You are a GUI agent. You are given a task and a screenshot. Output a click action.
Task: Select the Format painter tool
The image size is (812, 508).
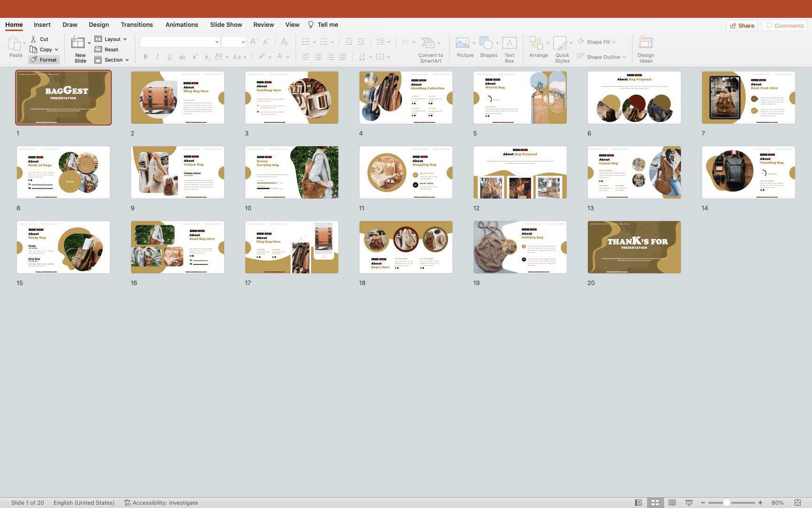point(43,60)
